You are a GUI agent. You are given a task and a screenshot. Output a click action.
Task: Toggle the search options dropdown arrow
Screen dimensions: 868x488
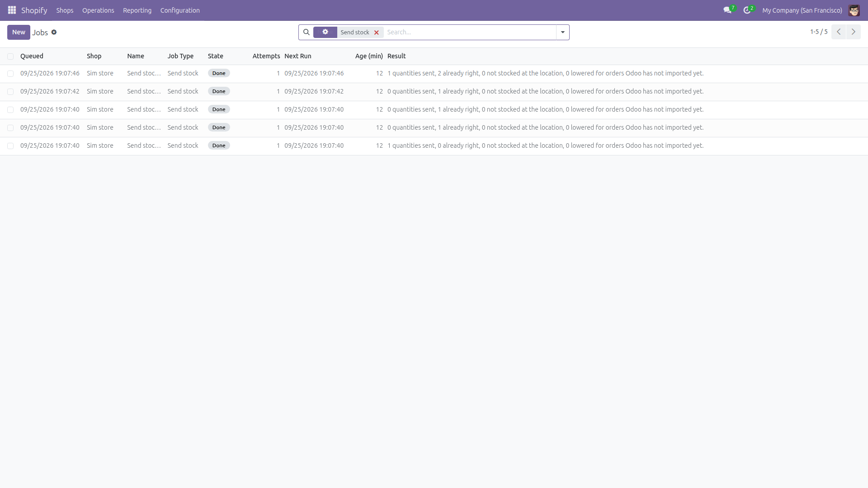click(563, 32)
